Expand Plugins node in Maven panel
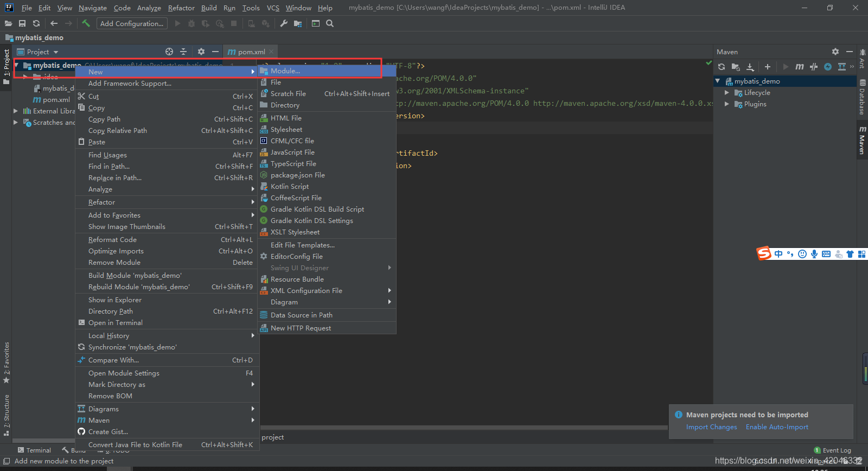 click(727, 104)
